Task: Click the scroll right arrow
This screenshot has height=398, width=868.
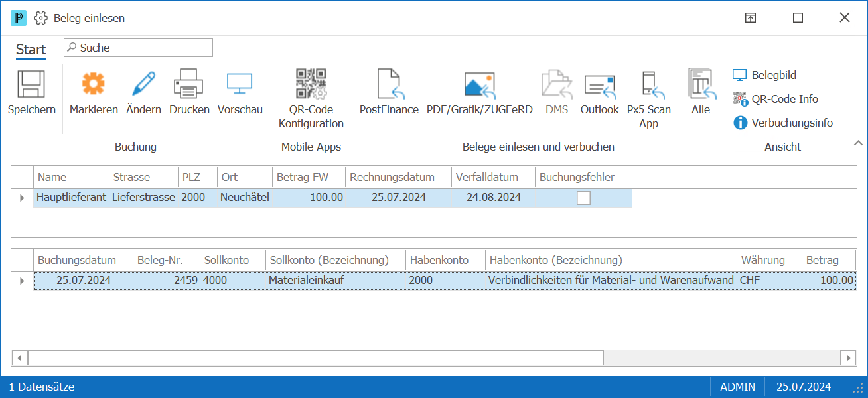Action: pos(848,358)
